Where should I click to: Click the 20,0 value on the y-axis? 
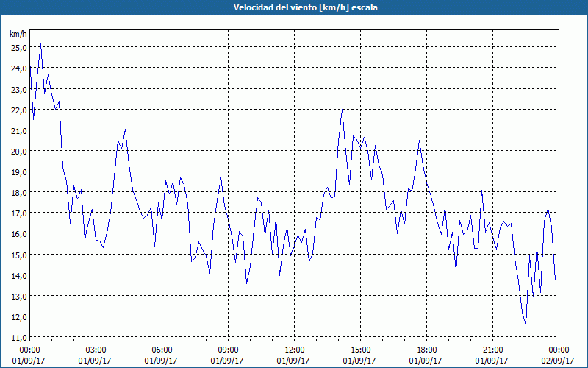tap(19, 152)
